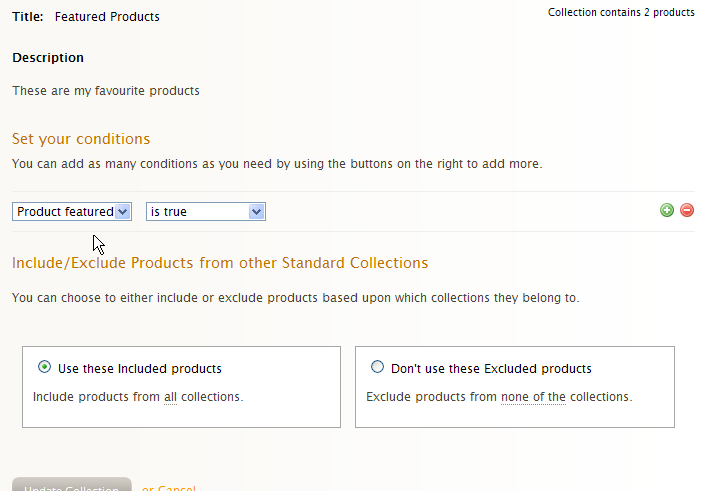Click the 'Set your conditions' heading
Viewport: 708px width, 491px height.
coord(81,139)
